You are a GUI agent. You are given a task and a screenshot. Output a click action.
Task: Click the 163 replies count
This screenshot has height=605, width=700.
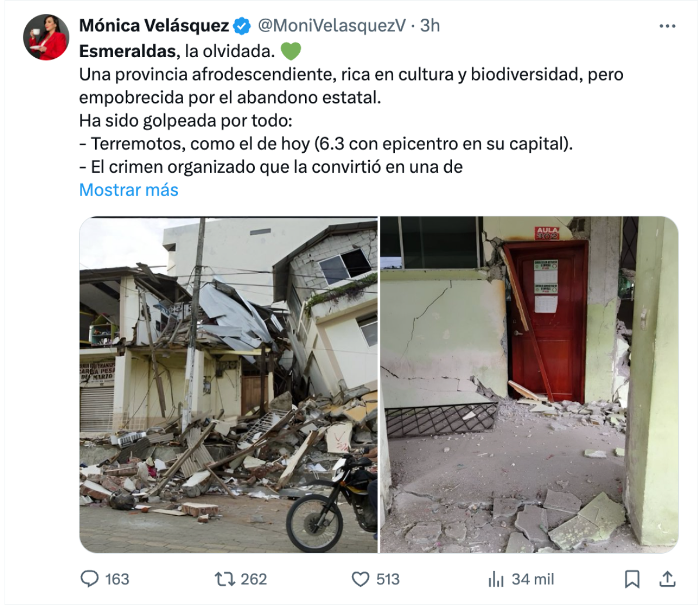click(117, 579)
